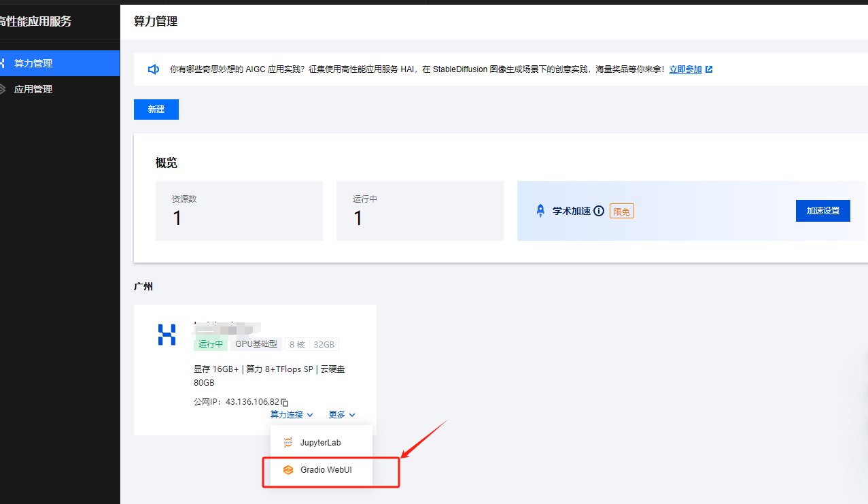Click the 新建 button
Viewport: 868px width, 504px height.
point(156,110)
